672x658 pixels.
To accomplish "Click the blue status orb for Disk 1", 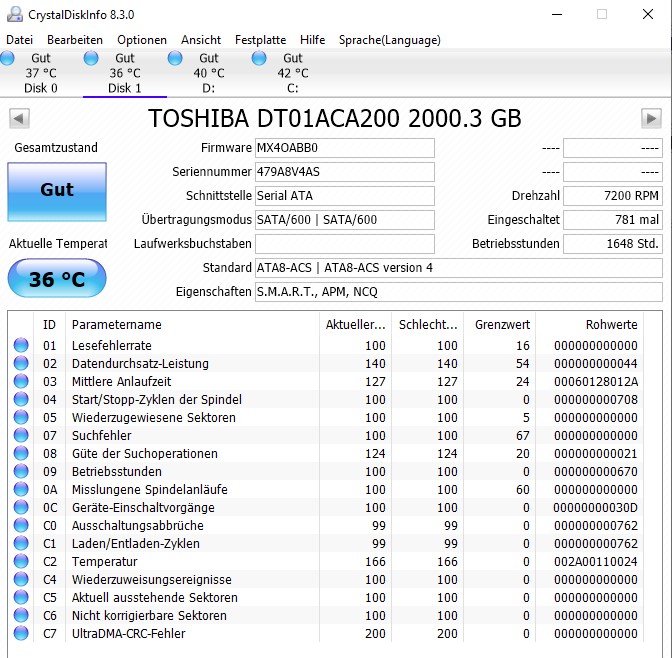I will (x=91, y=58).
